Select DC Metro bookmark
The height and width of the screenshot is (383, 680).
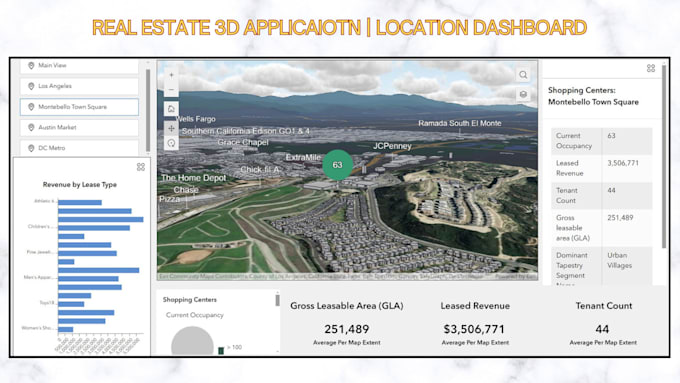point(79,148)
